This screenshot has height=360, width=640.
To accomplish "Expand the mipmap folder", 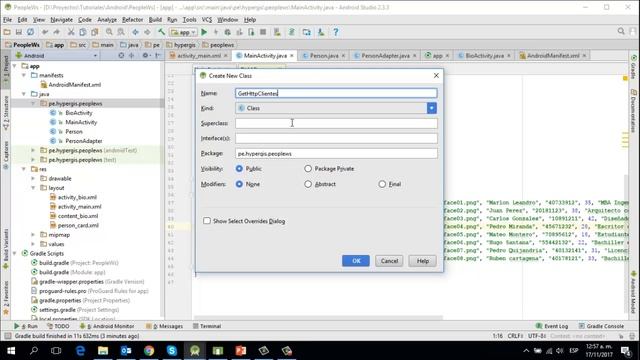I will (33, 235).
